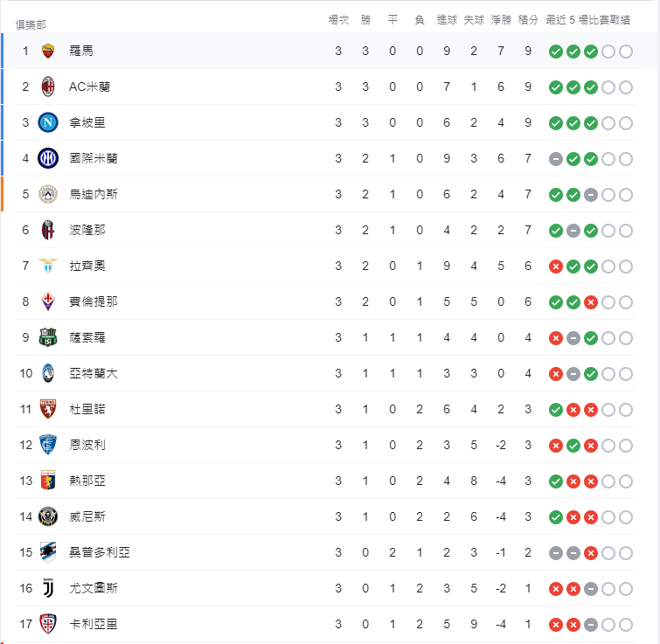Select the Sassuolo green crest
Image resolution: width=660 pixels, height=644 pixels.
(x=48, y=337)
